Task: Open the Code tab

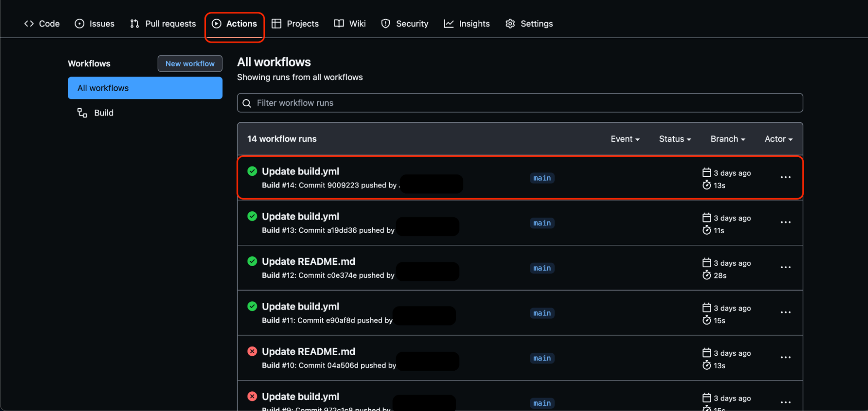Action: pos(42,24)
